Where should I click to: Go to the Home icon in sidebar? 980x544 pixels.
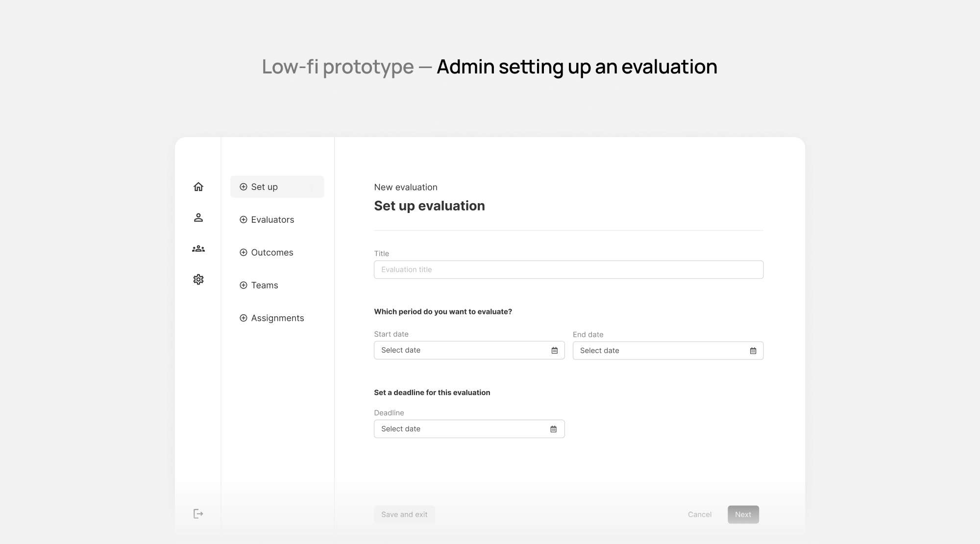pos(198,187)
